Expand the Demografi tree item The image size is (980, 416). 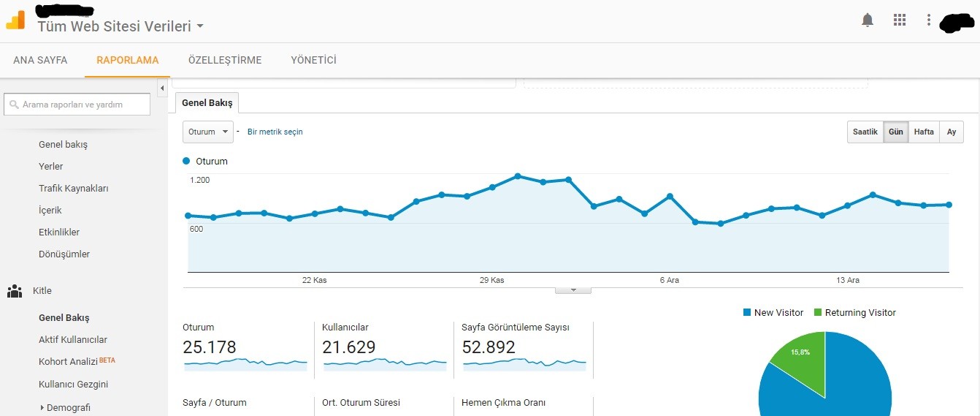click(x=42, y=407)
